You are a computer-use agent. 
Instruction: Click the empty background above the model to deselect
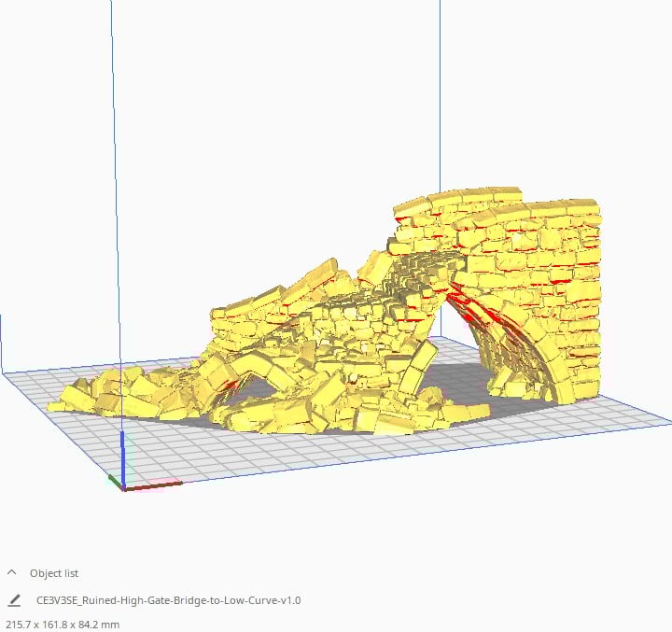(x=280, y=112)
